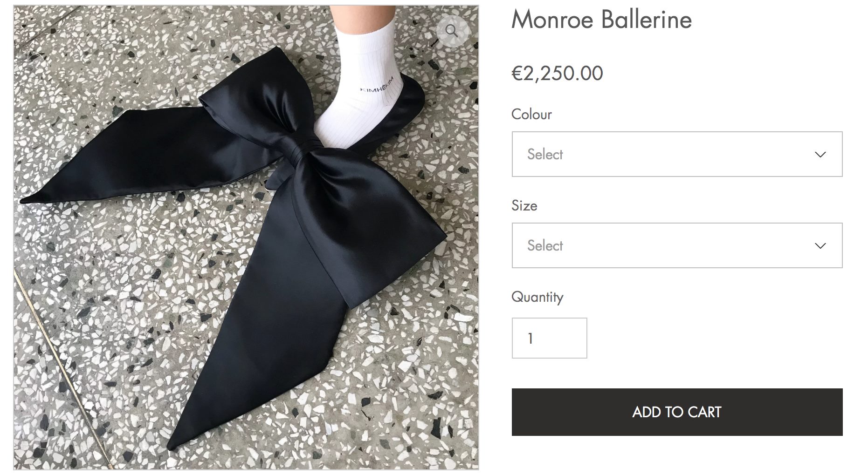Click the chevron arrow in Colour field
This screenshot has width=868, height=475.
820,155
